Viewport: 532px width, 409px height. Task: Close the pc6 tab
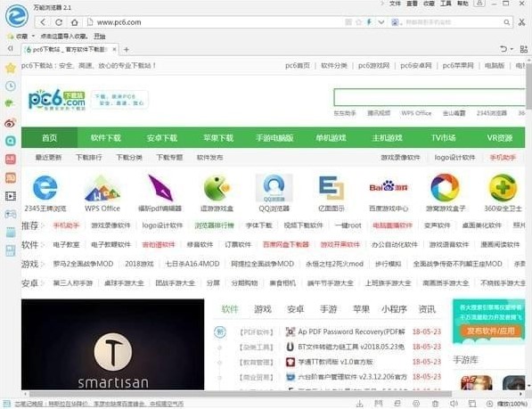tap(114, 50)
